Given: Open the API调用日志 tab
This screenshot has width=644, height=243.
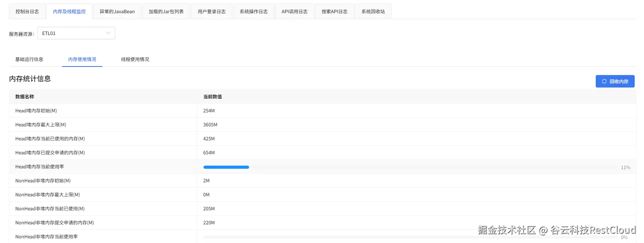Looking at the screenshot, I should click(x=295, y=11).
